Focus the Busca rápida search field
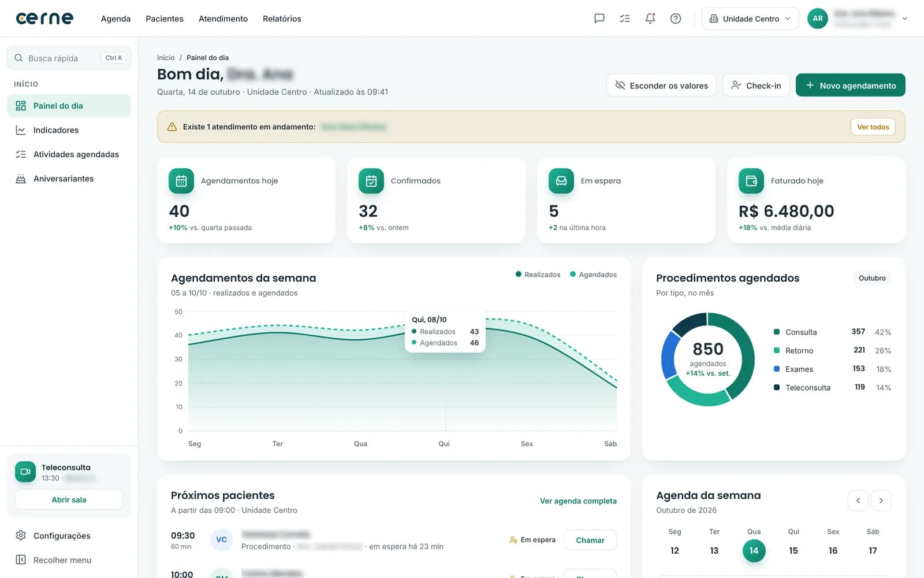The height and width of the screenshot is (578, 924). [x=69, y=58]
